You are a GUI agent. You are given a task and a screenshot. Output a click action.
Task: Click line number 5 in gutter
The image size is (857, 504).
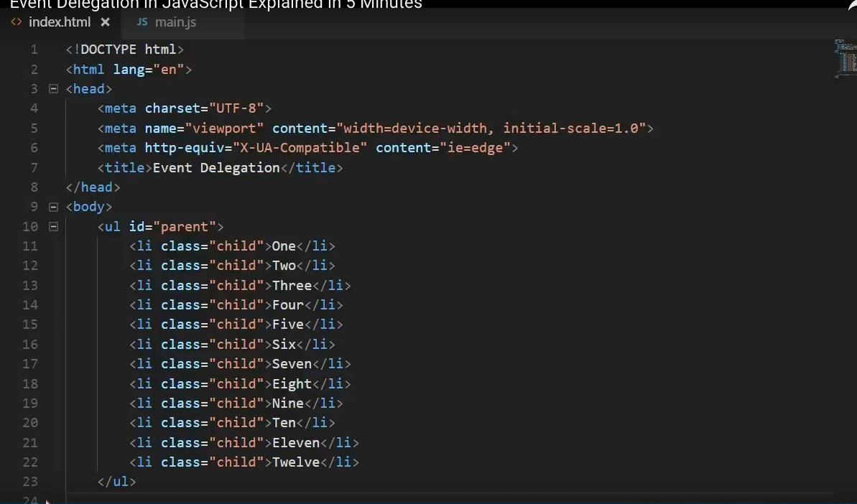pos(34,129)
